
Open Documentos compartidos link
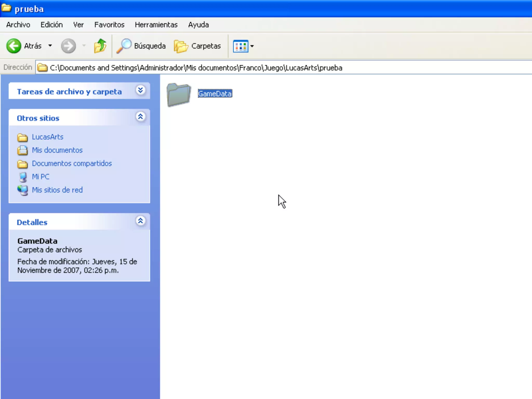(72, 163)
